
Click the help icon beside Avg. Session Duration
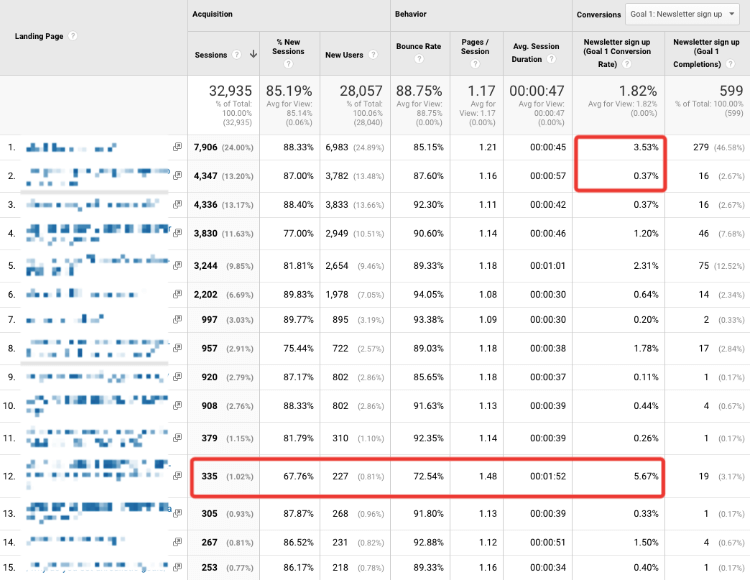tap(551, 59)
